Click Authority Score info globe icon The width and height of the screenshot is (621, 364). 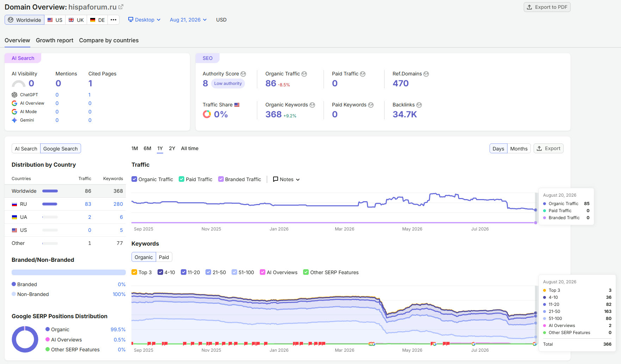(243, 74)
